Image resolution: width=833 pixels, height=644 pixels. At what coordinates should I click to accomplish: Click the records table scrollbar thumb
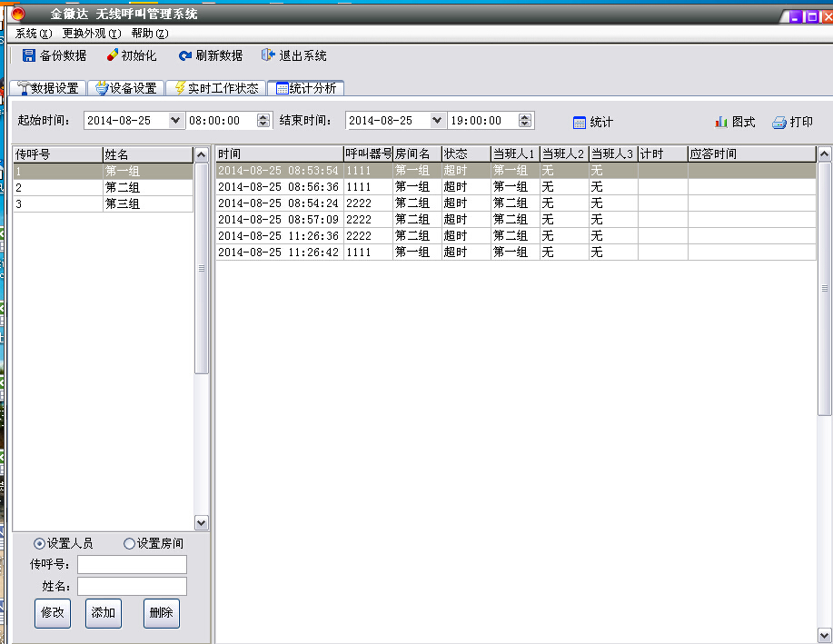pyautogui.click(x=825, y=289)
